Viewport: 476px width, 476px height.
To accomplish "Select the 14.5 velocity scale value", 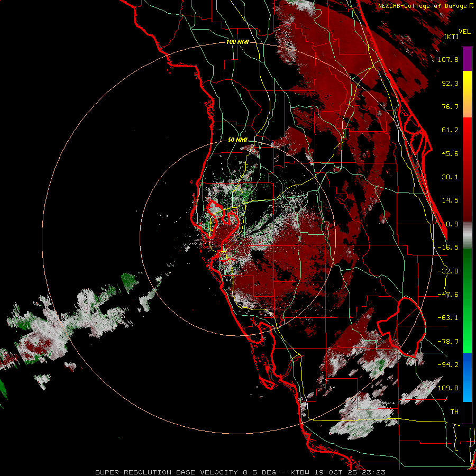I will tap(450, 200).
